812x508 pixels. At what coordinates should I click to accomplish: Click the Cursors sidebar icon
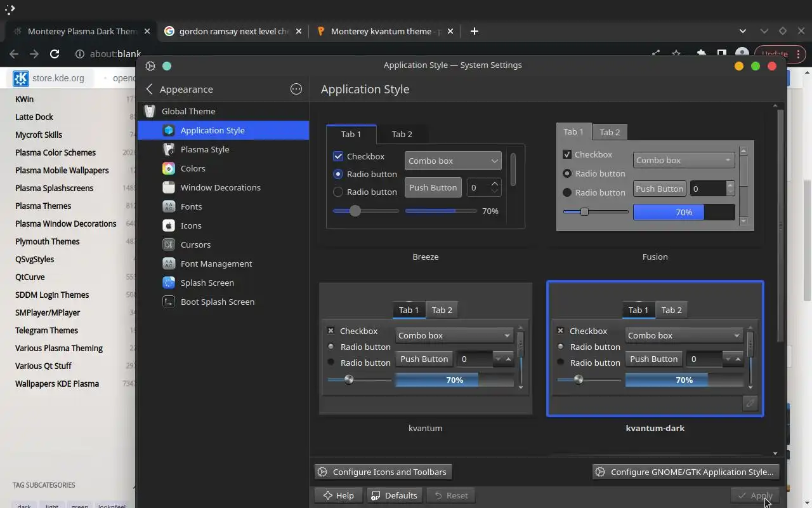click(x=168, y=244)
